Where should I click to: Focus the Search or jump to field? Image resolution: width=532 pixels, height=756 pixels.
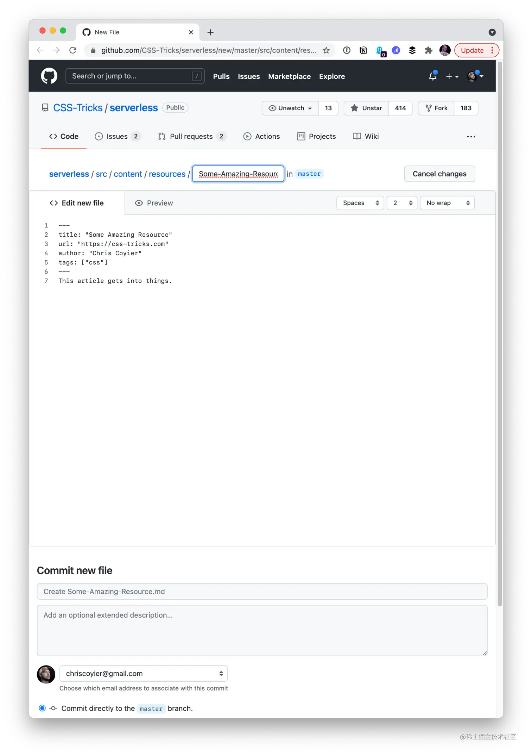pyautogui.click(x=135, y=76)
